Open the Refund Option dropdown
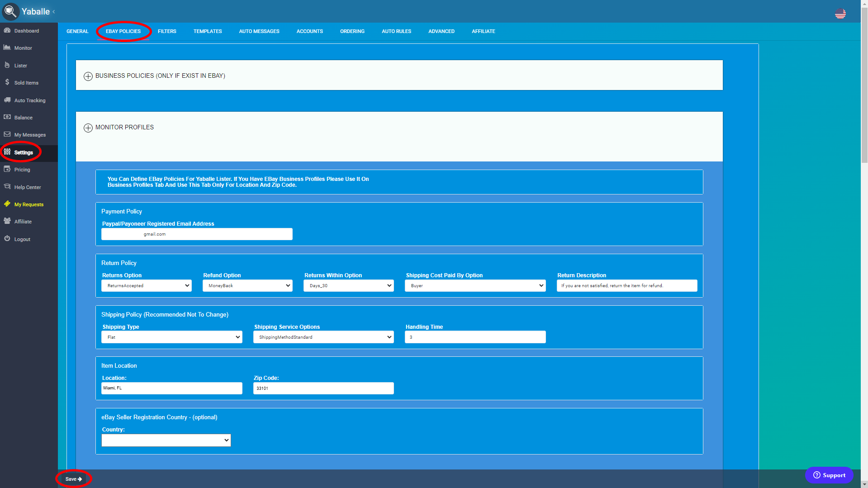 [x=247, y=286]
